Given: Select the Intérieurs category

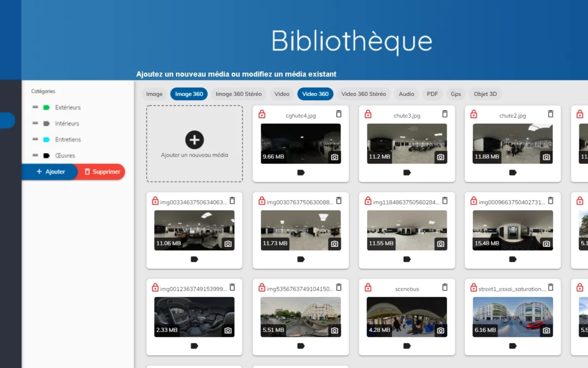Looking at the screenshot, I should [x=67, y=124].
